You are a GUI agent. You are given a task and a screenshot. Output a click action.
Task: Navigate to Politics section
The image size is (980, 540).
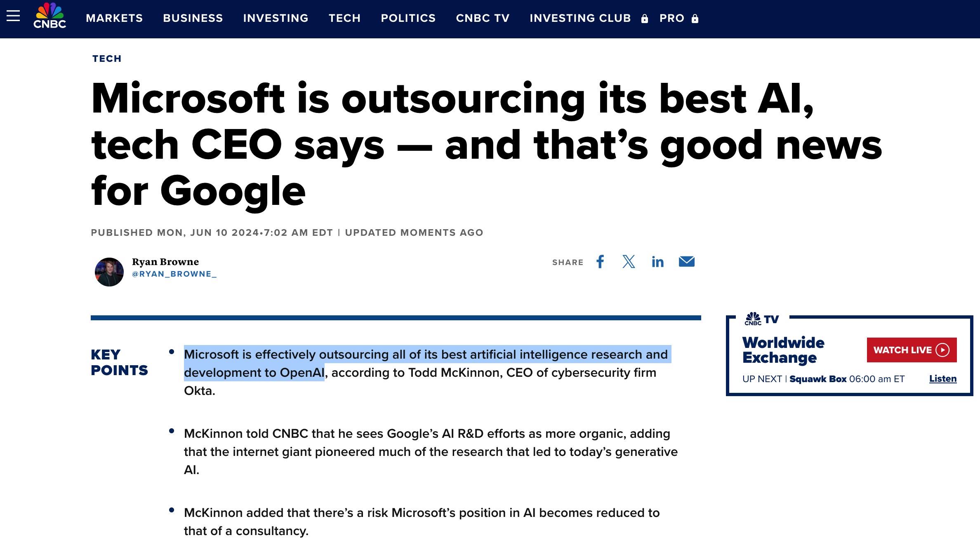[408, 18]
